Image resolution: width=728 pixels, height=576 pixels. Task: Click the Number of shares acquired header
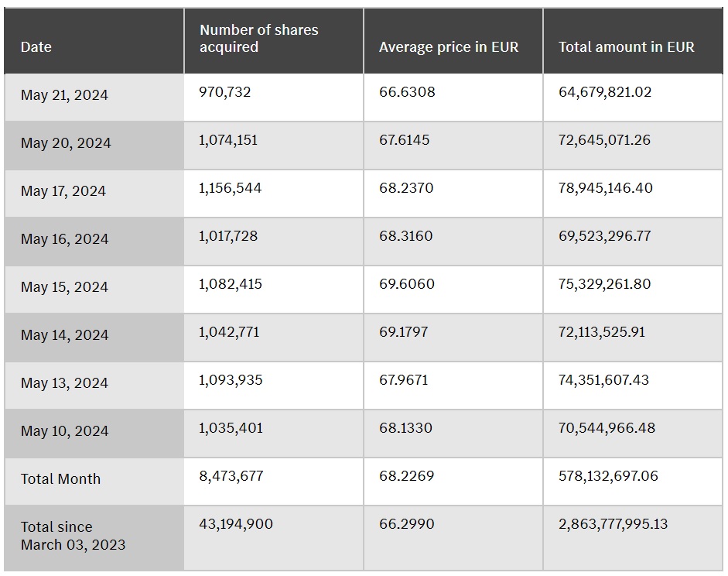click(258, 39)
